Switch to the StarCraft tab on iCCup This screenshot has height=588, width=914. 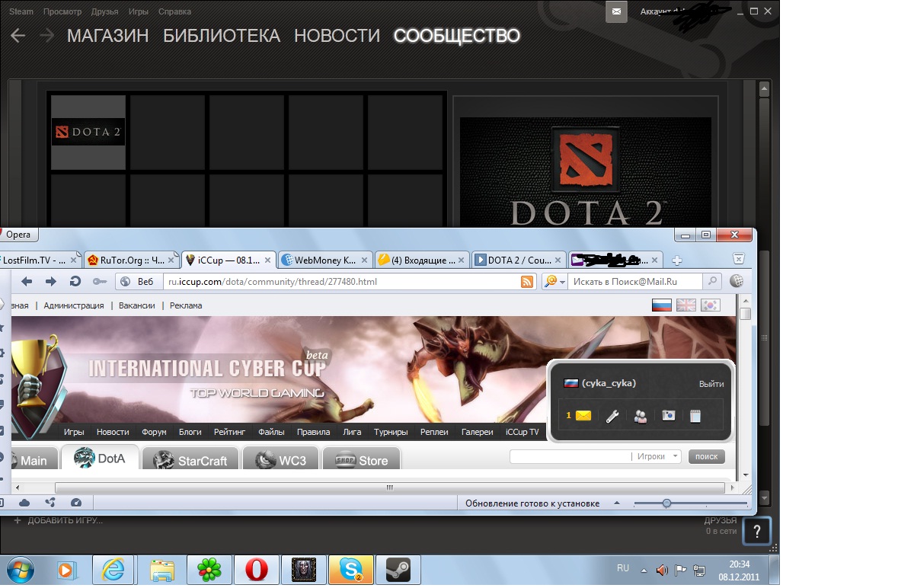[191, 459]
